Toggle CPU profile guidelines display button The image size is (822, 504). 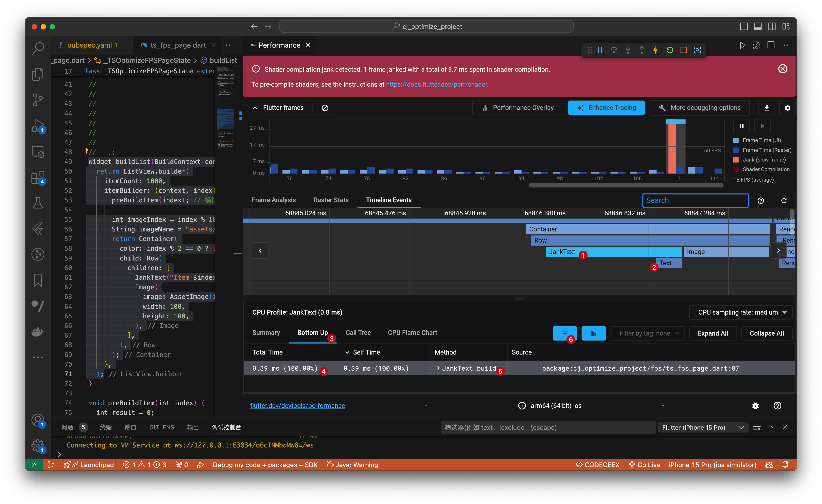point(594,333)
